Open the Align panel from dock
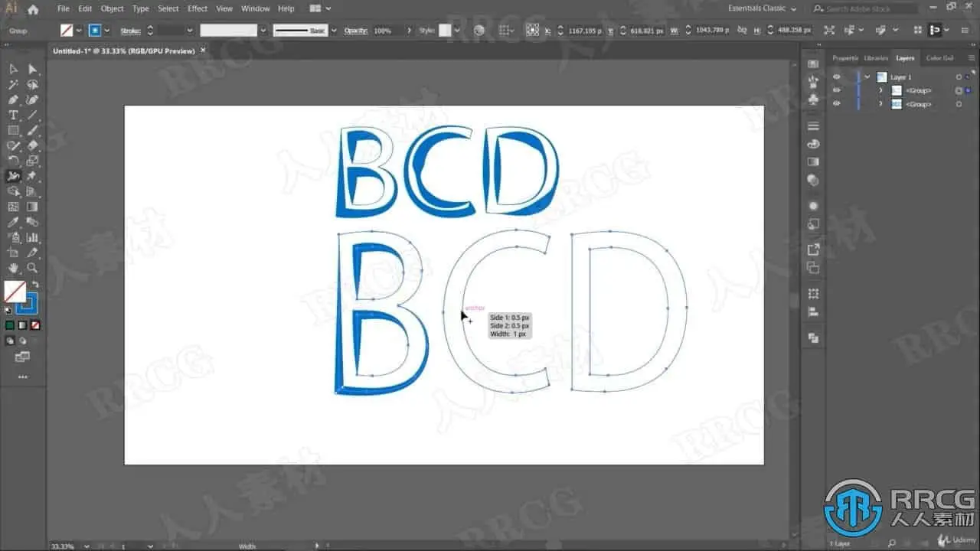The height and width of the screenshot is (551, 980). (x=813, y=312)
